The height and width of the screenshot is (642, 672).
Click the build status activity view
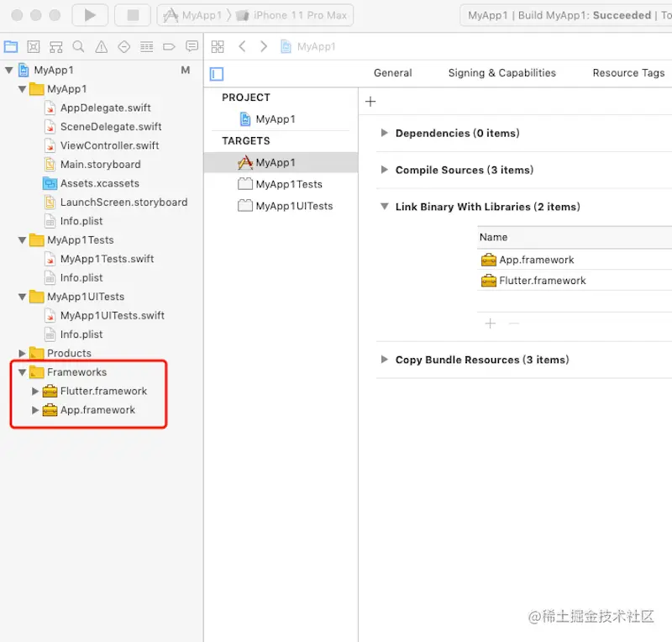coord(566,15)
